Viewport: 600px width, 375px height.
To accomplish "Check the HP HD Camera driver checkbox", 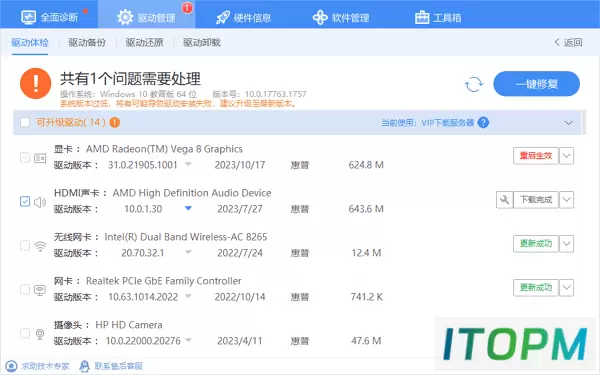I will click(25, 333).
